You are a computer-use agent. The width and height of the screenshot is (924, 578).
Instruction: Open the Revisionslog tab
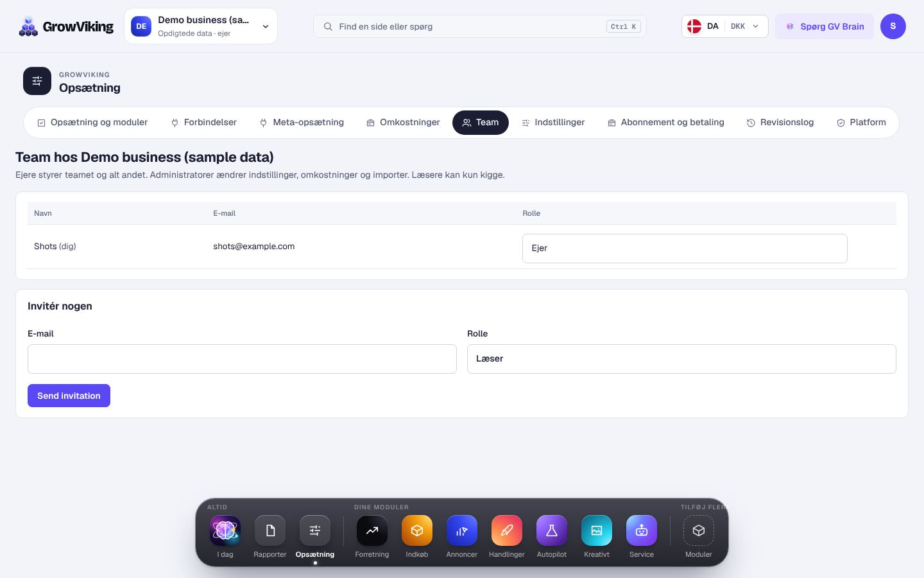[780, 123]
